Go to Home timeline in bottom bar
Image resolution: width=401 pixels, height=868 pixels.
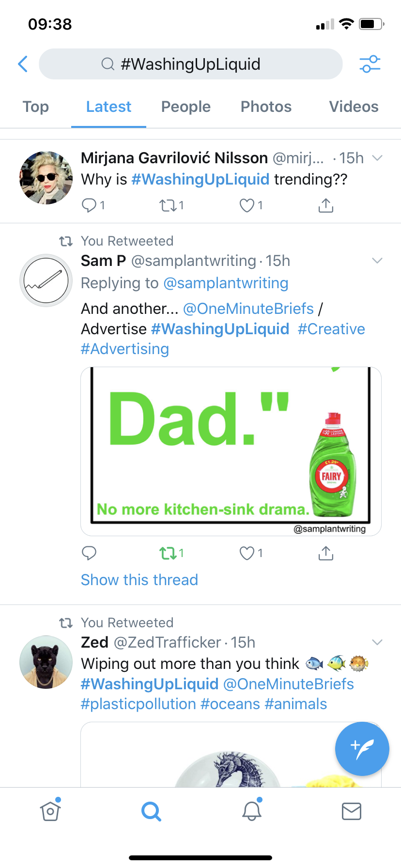point(50,811)
